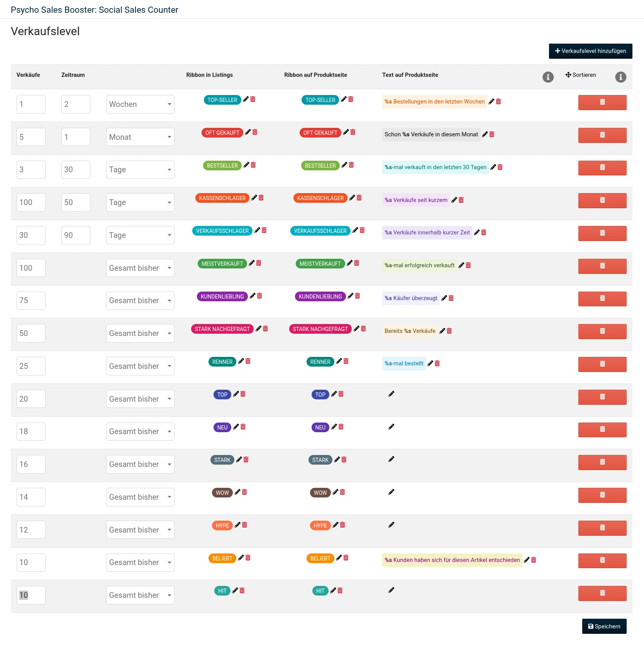Edit 'Bereits %s Verkäufe' text
644x645 pixels.
pyautogui.click(x=442, y=331)
